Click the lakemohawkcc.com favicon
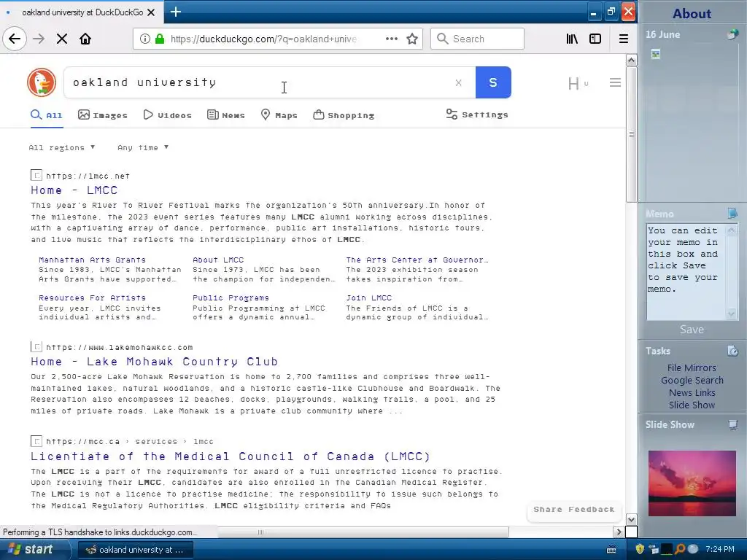The image size is (747, 560). (x=36, y=346)
